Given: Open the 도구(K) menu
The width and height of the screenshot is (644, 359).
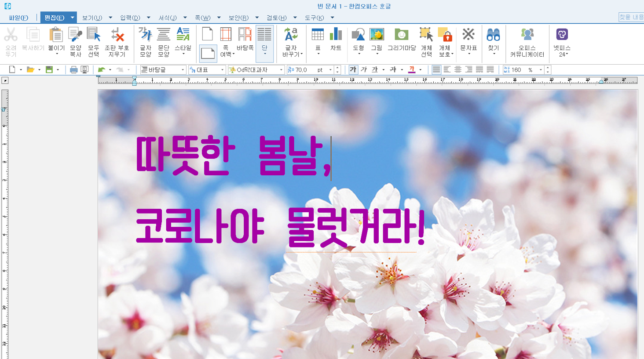Looking at the screenshot, I should pos(314,18).
